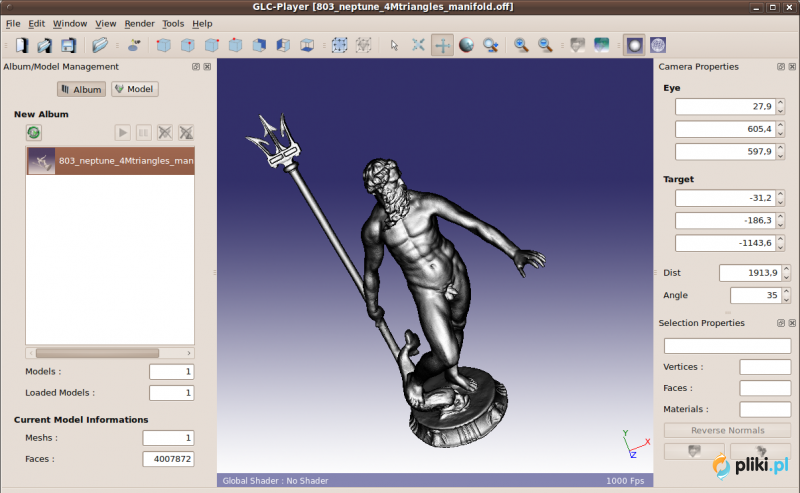This screenshot has width=800, height=493.
Task: Open the Help menu
Action: tap(202, 23)
